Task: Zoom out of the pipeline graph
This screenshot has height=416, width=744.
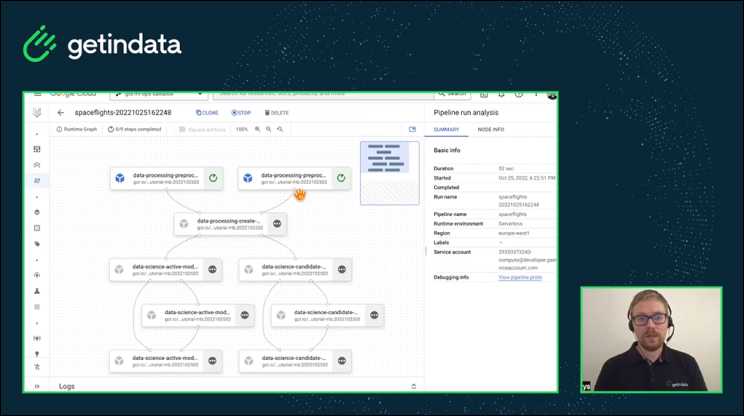Action: tap(269, 129)
